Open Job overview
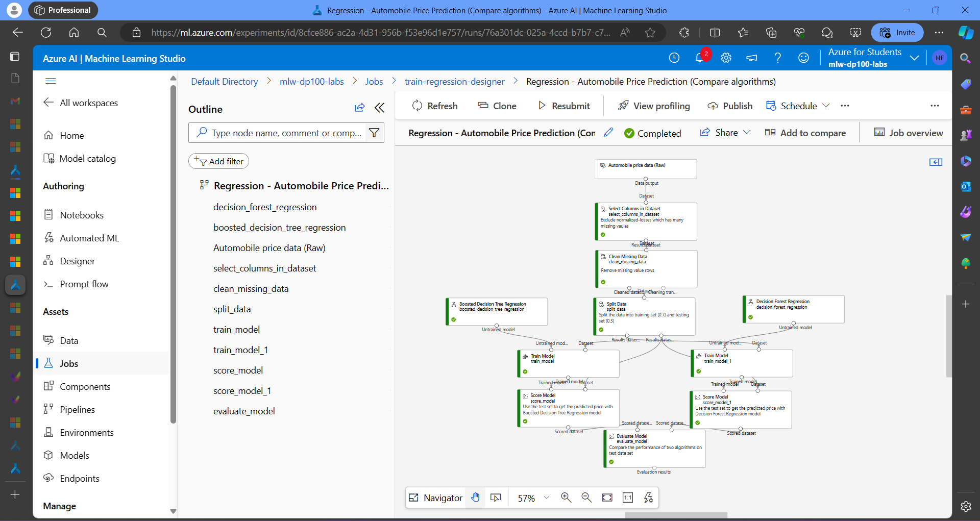The image size is (980, 521). [909, 133]
